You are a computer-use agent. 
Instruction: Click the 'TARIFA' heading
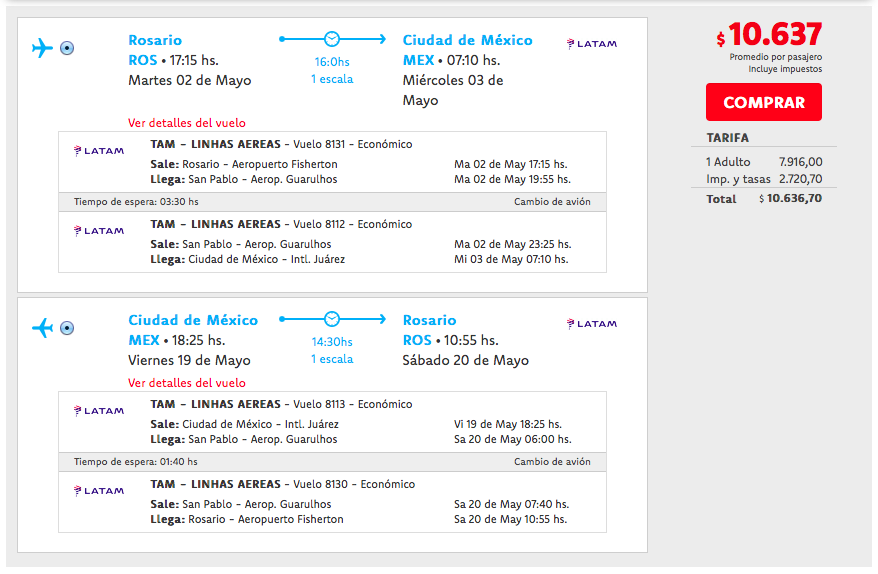[x=727, y=138]
